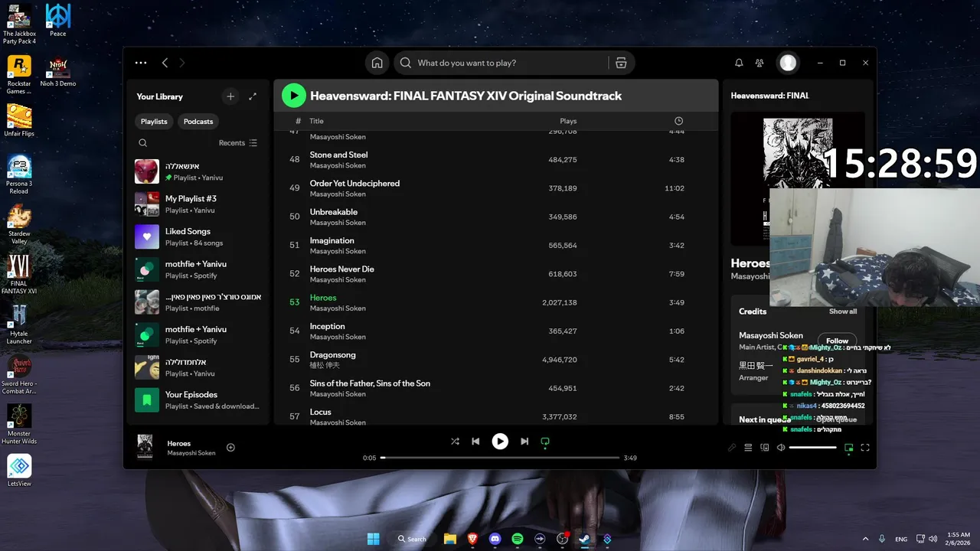Open the Monster Hunter Wilds desktop shortcut
The width and height of the screenshot is (980, 551).
pyautogui.click(x=19, y=424)
